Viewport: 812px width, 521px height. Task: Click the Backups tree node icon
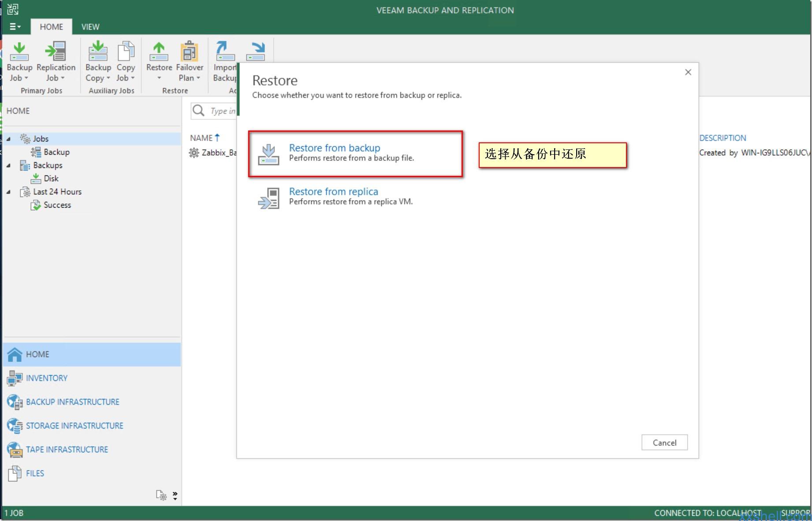(x=25, y=165)
